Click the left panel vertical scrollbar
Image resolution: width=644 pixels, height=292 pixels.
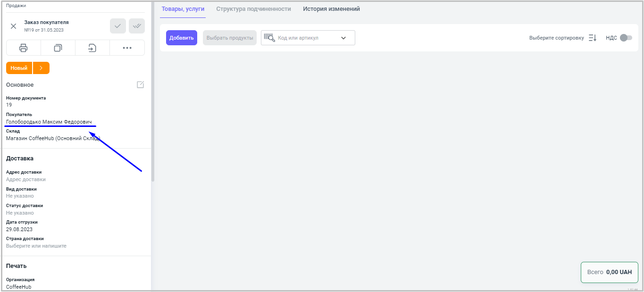[x=152, y=94]
